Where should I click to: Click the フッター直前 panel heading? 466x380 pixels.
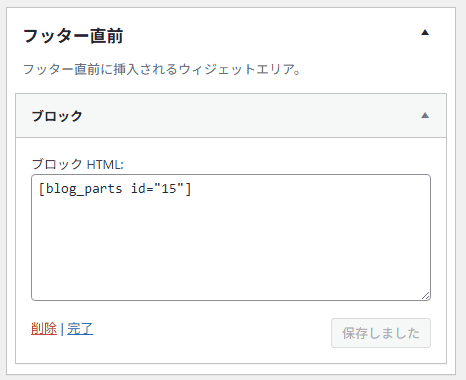(x=73, y=36)
